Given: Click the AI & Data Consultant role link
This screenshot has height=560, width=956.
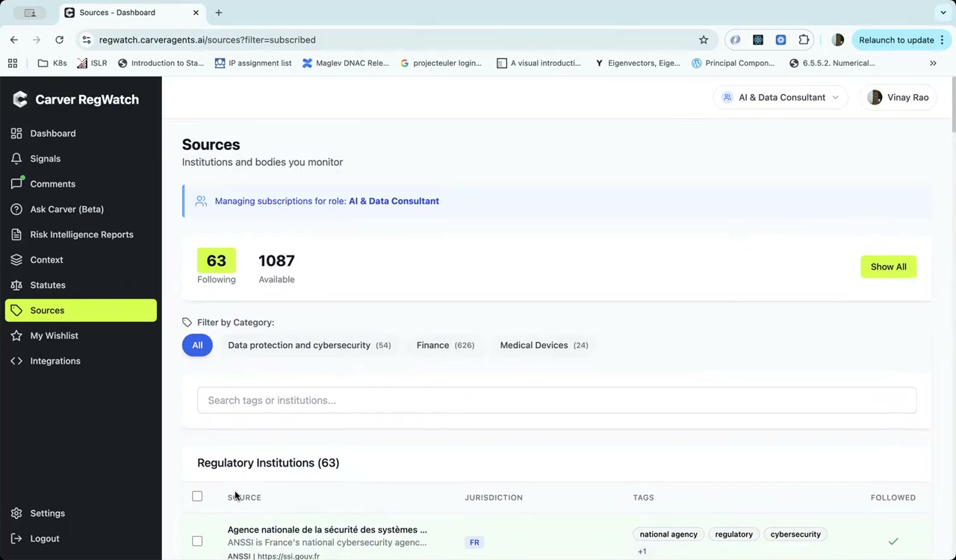Looking at the screenshot, I should coord(394,202).
